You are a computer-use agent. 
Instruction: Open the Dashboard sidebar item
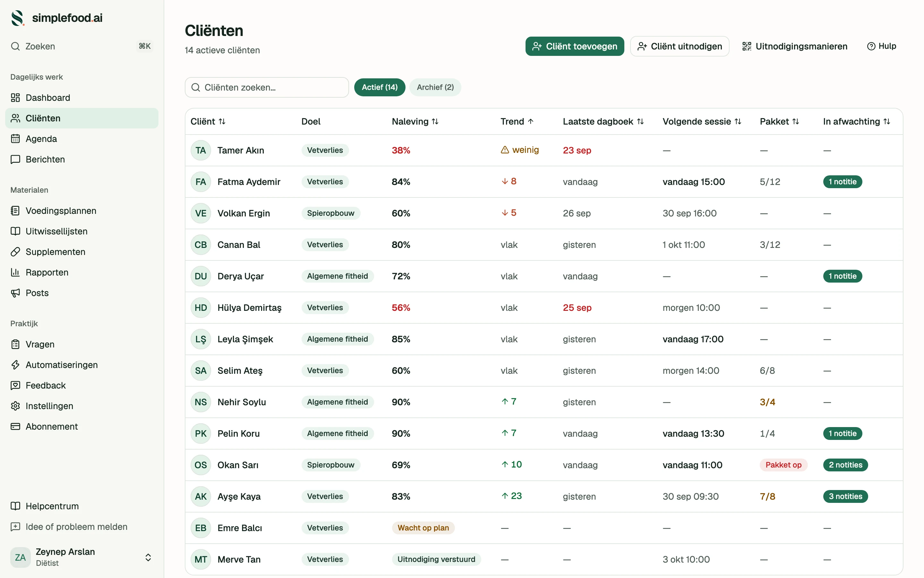pyautogui.click(x=82, y=98)
